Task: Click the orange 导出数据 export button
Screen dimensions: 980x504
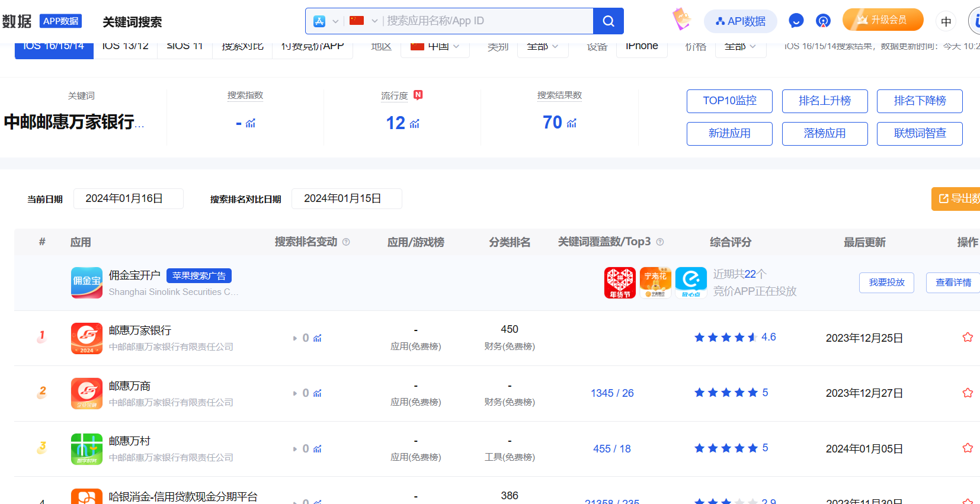Action: pyautogui.click(x=956, y=198)
